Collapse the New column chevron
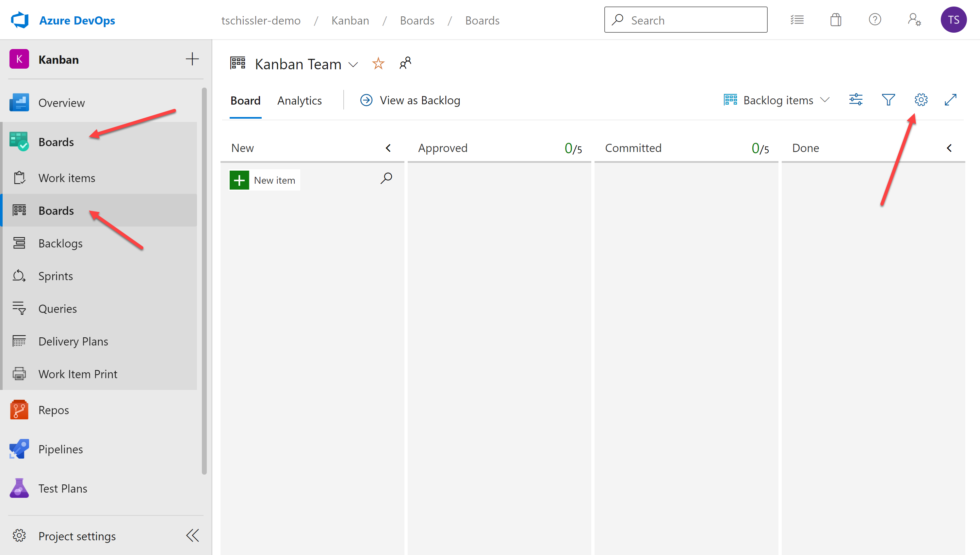 tap(388, 148)
